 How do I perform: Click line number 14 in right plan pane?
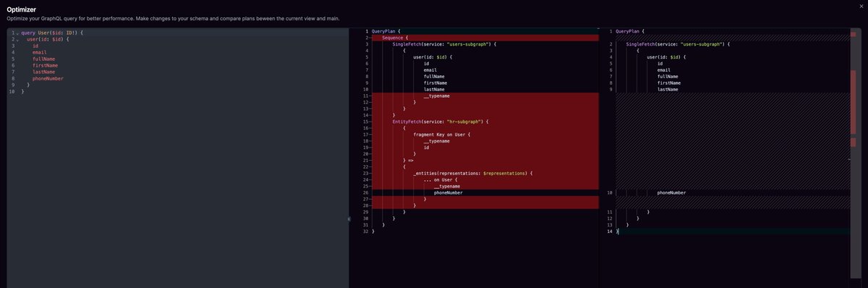click(x=610, y=232)
